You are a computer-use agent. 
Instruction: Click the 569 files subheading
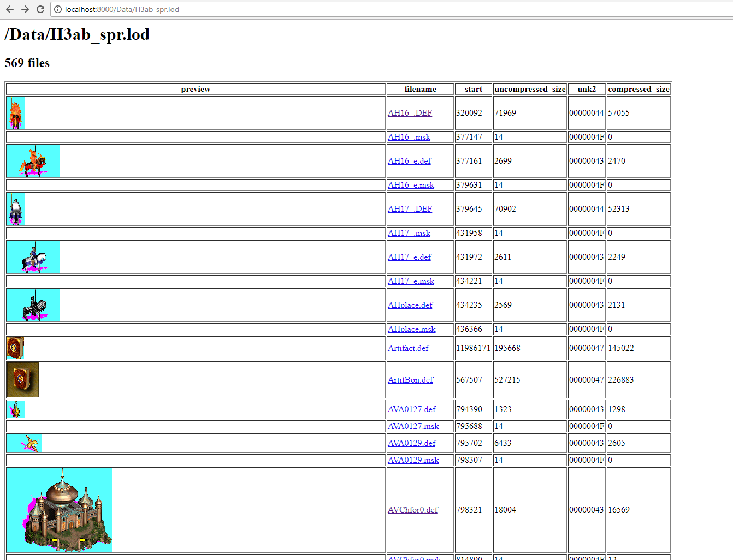[x=27, y=63]
